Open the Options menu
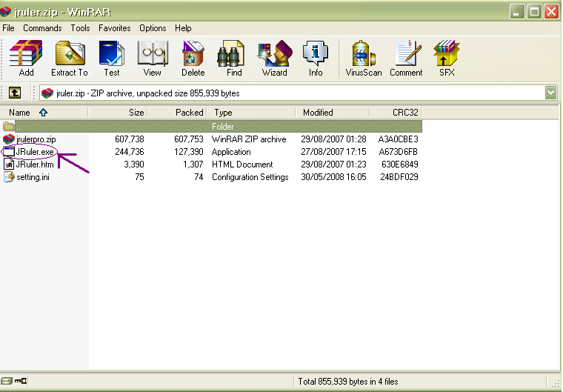This screenshot has width=563, height=392. (x=153, y=28)
